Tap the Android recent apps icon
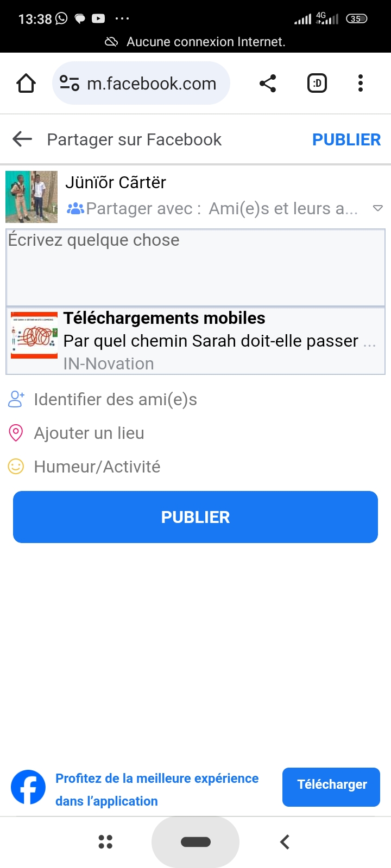This screenshot has width=391, height=868. click(x=105, y=842)
